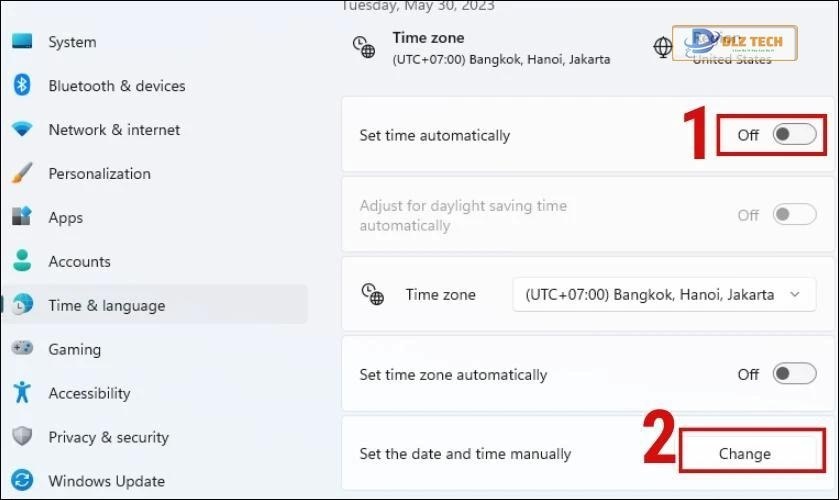Image resolution: width=840 pixels, height=500 pixels.
Task: Toggle Set time automatically switch
Action: click(795, 135)
